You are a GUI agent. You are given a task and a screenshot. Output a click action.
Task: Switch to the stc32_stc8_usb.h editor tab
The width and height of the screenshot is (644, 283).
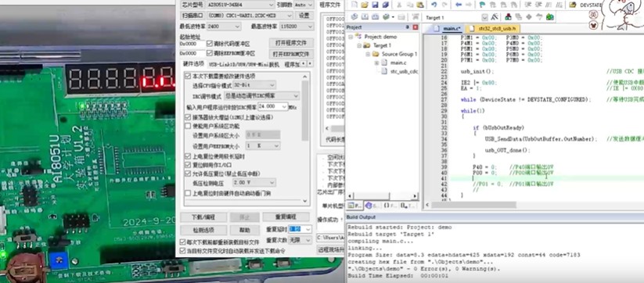tap(494, 29)
